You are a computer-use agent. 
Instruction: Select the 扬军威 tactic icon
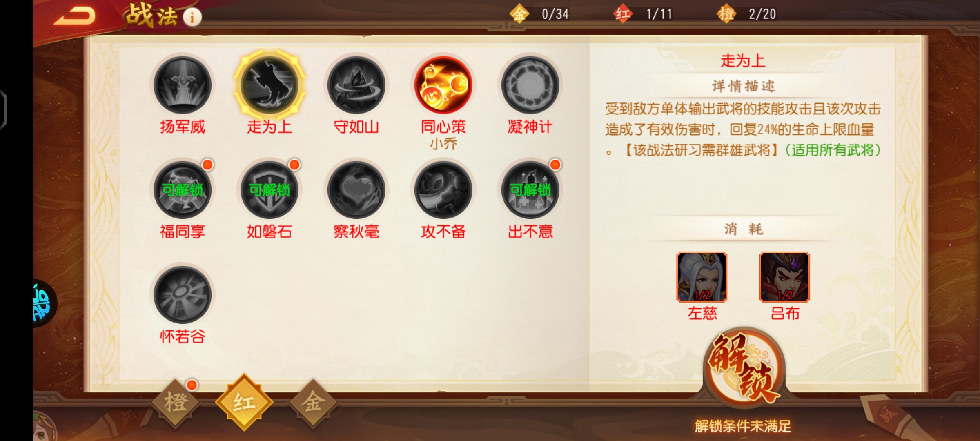[x=182, y=85]
